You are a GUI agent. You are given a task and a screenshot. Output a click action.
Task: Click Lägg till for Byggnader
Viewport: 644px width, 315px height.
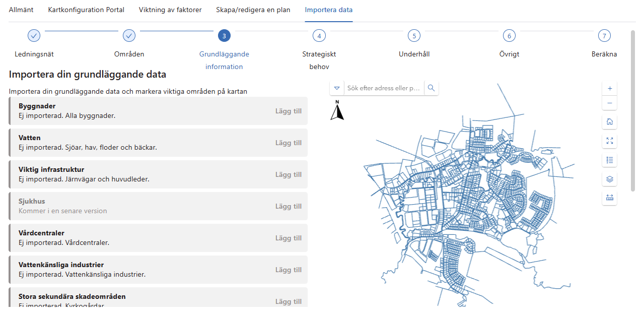click(289, 111)
